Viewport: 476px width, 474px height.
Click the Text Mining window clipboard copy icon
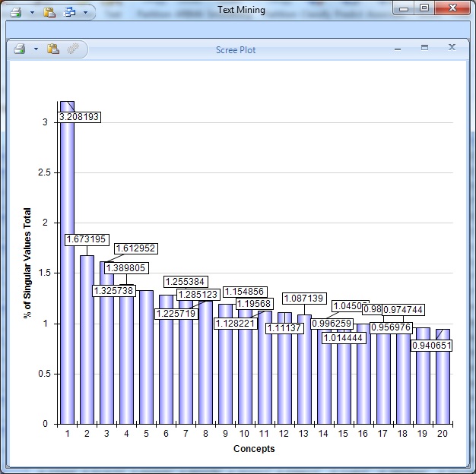[x=49, y=12]
